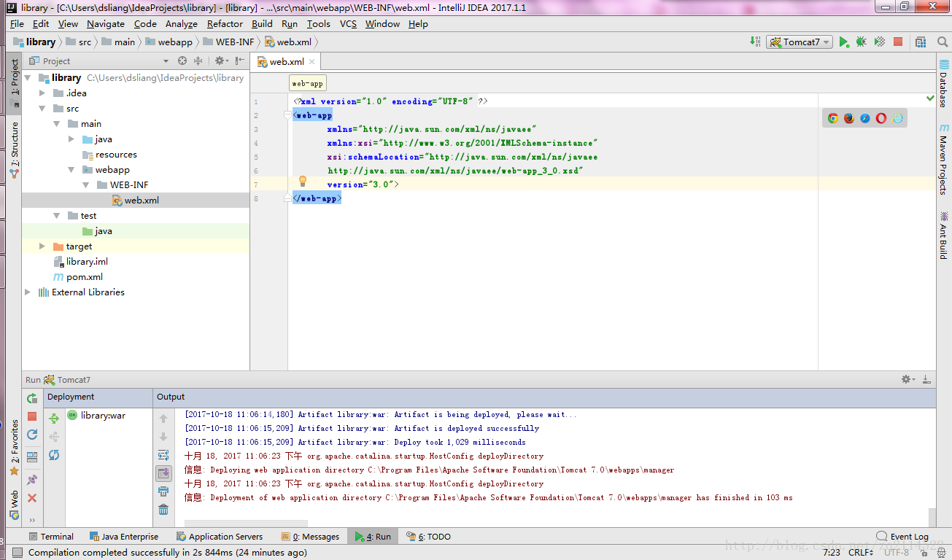This screenshot has height=560, width=952.
Task: Expand External Libraries node
Action: (x=28, y=292)
